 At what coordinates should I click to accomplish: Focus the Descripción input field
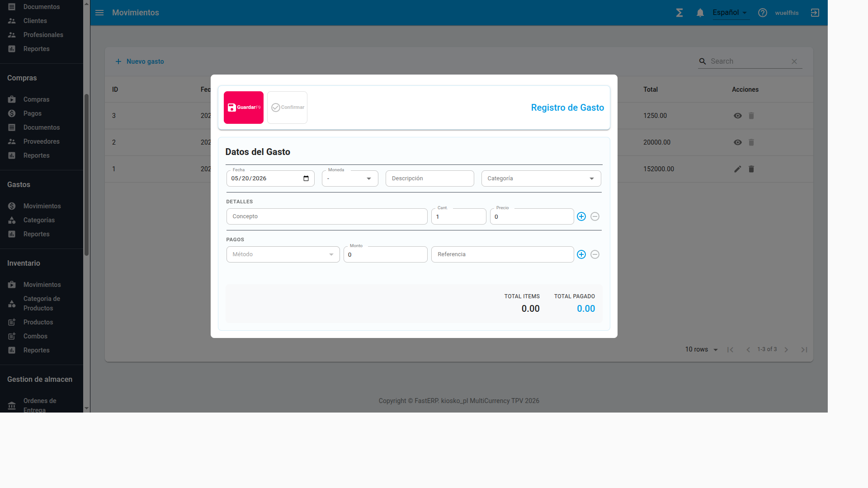429,178
